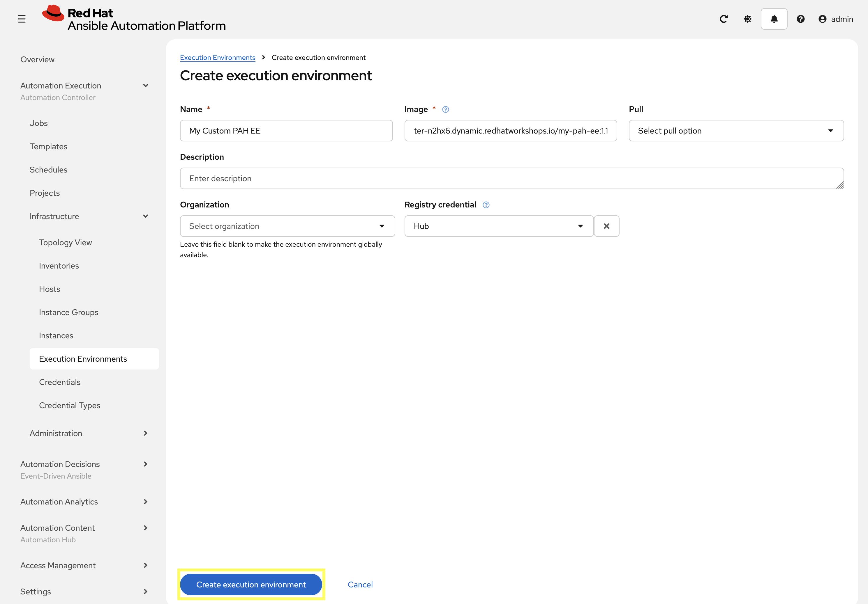Clear the Hub registry credential selection
868x604 pixels.
pyautogui.click(x=607, y=226)
